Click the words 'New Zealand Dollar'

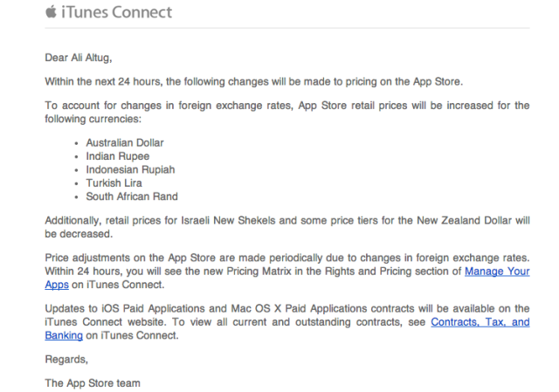coord(464,221)
